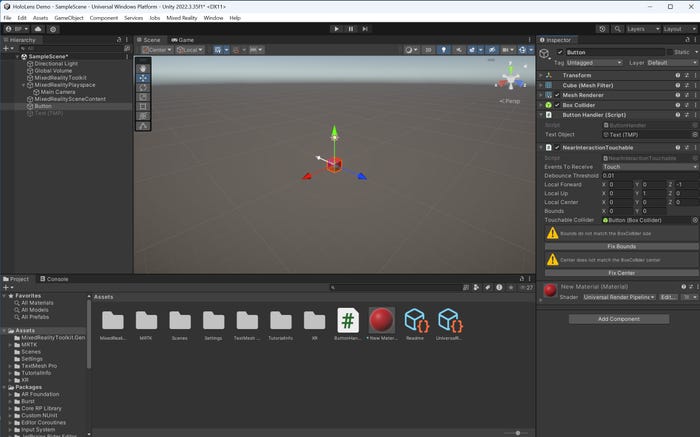Image resolution: width=700 pixels, height=437 pixels.
Task: Open the Undo History icon
Action: point(602,29)
